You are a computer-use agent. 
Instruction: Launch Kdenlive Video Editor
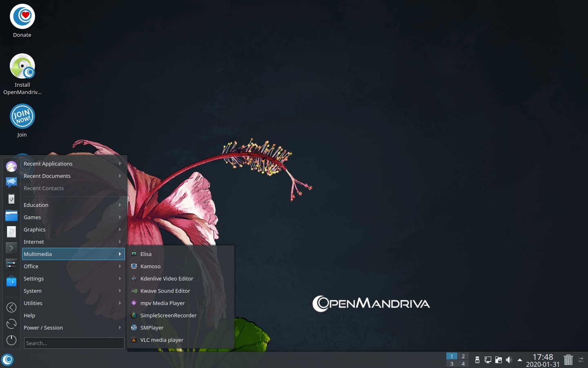167,278
